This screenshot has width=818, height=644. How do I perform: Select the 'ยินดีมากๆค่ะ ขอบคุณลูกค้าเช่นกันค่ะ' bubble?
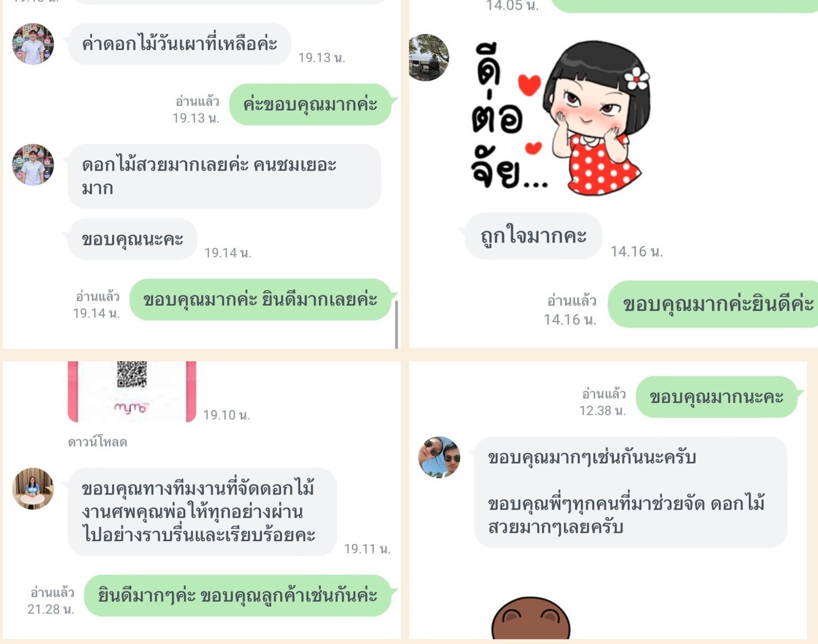238,595
